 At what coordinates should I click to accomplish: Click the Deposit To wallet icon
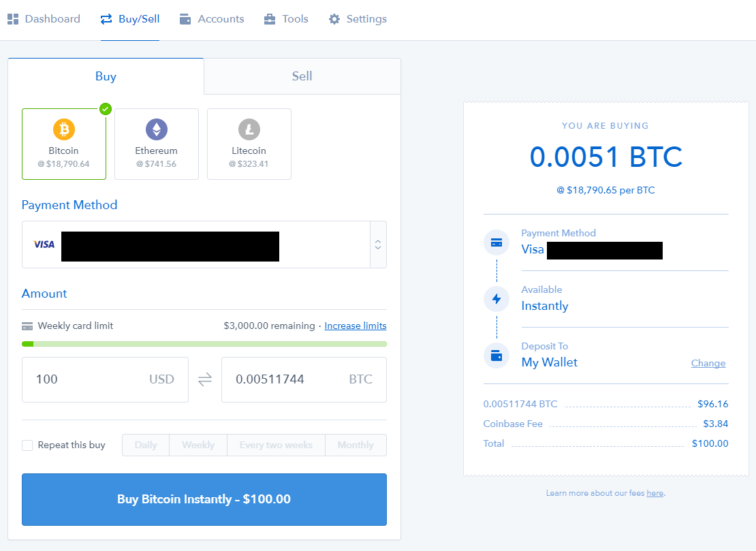click(x=497, y=355)
